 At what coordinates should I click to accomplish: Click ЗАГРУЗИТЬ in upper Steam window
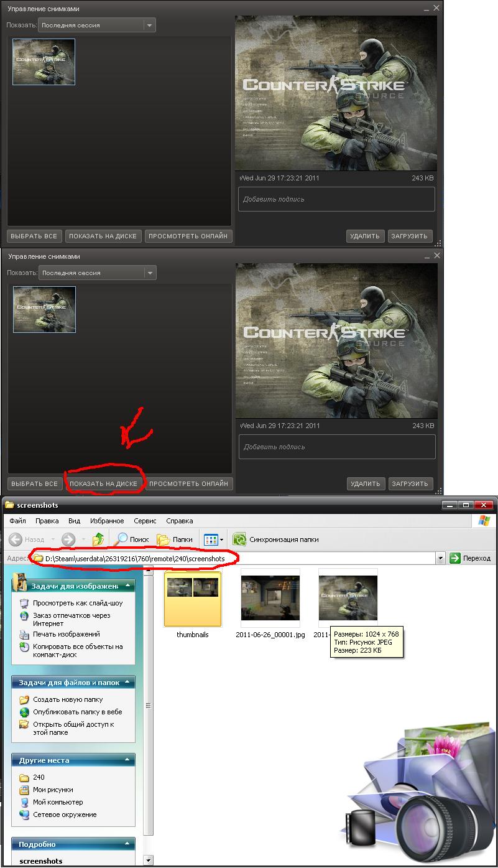pos(410,236)
